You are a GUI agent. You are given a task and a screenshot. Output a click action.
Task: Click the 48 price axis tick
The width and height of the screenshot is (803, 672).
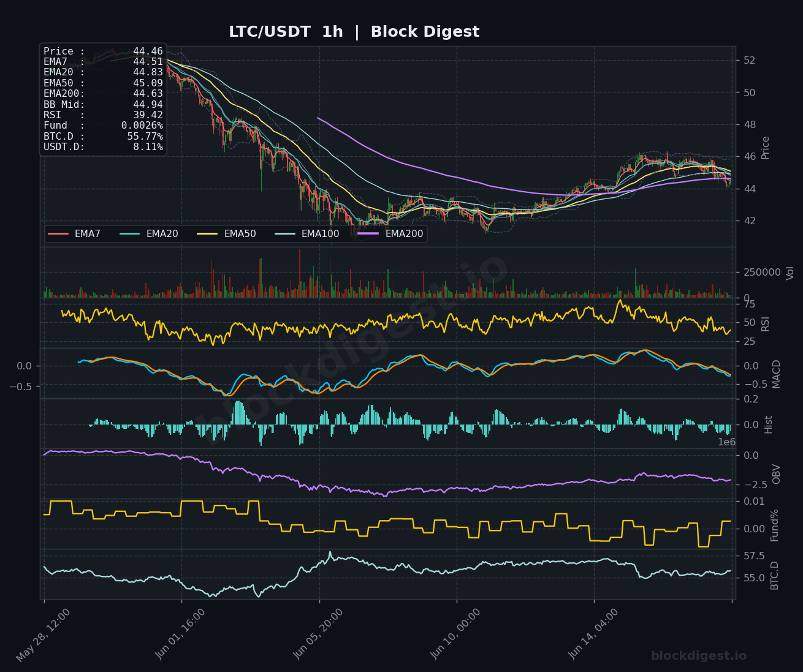point(749,124)
